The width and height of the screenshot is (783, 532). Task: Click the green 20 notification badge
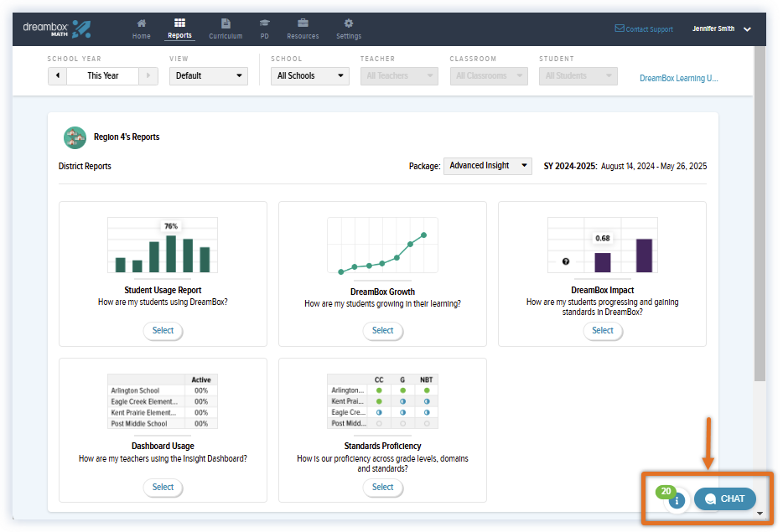666,492
